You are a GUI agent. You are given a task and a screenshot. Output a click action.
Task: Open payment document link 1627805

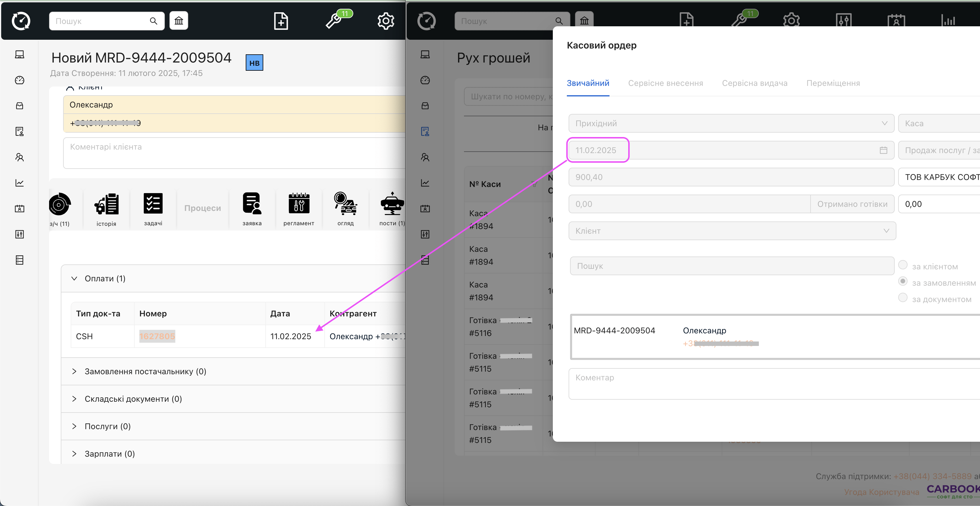point(157,336)
